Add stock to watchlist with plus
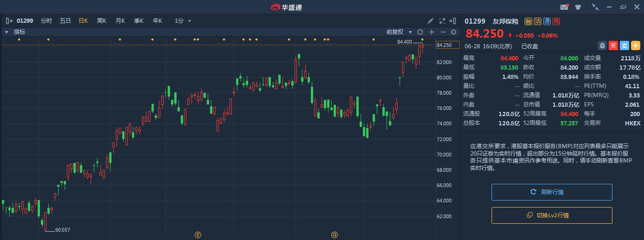644x240 pixels. coord(635,45)
